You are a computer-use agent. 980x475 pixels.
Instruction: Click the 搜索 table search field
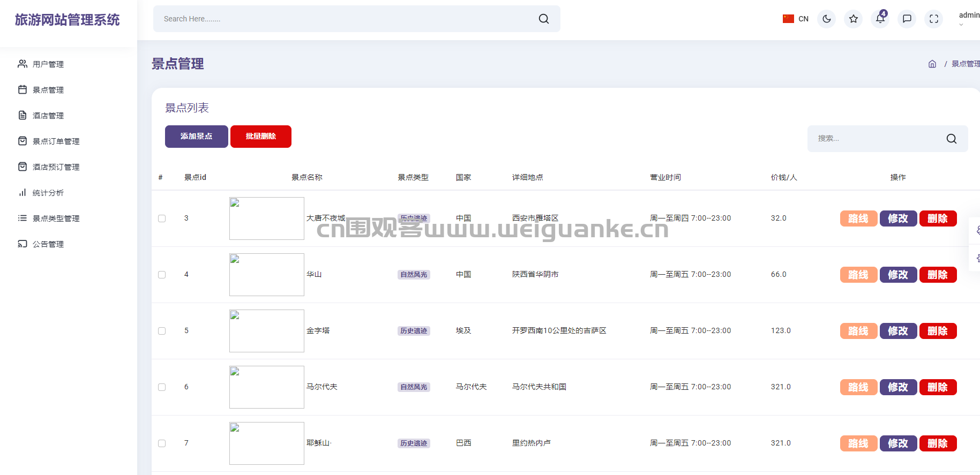[x=876, y=139]
